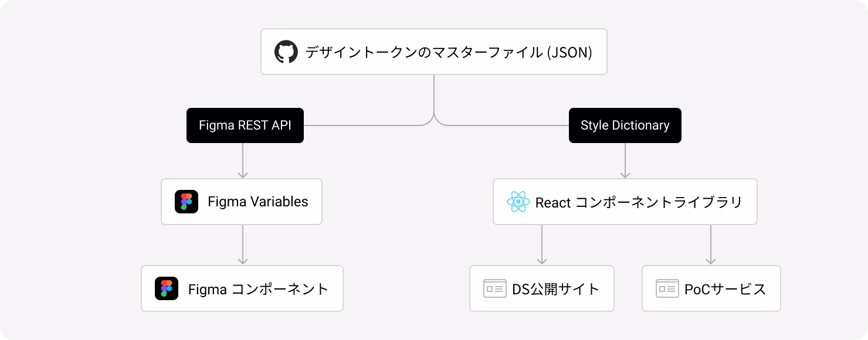Click the arrowhead pointing into DS公開サイト
Viewport: 868px width, 340px height.
point(542,261)
